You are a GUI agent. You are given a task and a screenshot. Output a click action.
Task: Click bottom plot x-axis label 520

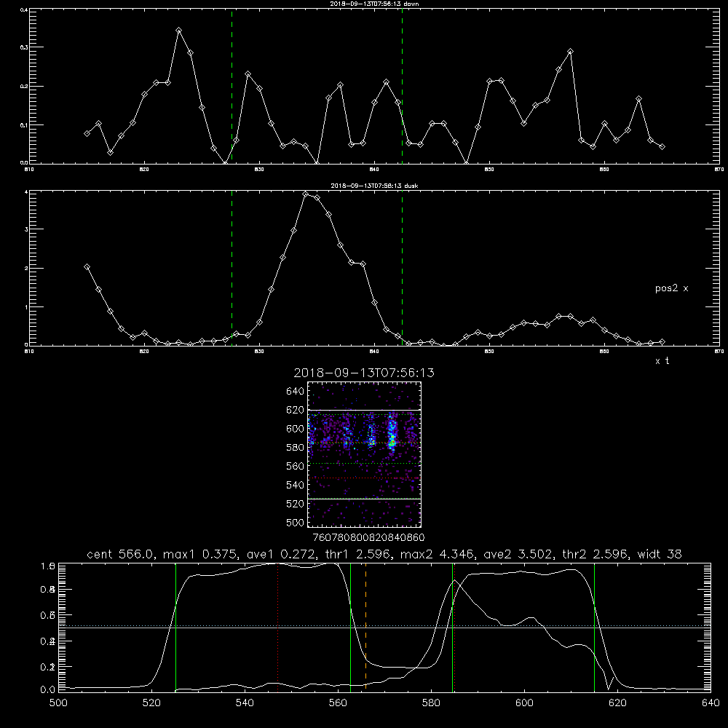[151, 703]
